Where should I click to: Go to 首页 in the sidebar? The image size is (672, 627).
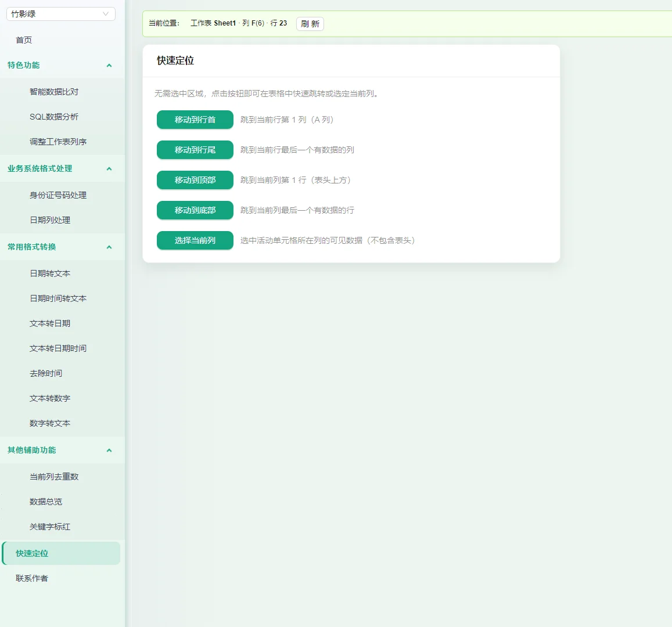[x=24, y=40]
